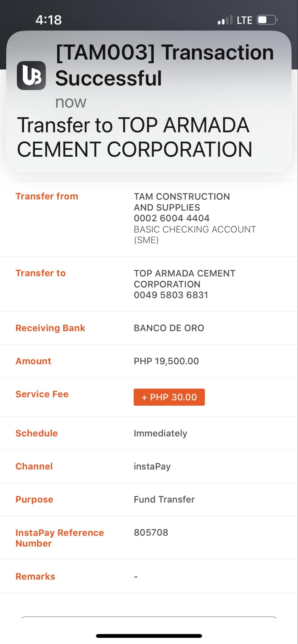The height and width of the screenshot is (644, 298).
Task: Tap the PHP 19,500.00 amount value
Action: coord(166,361)
